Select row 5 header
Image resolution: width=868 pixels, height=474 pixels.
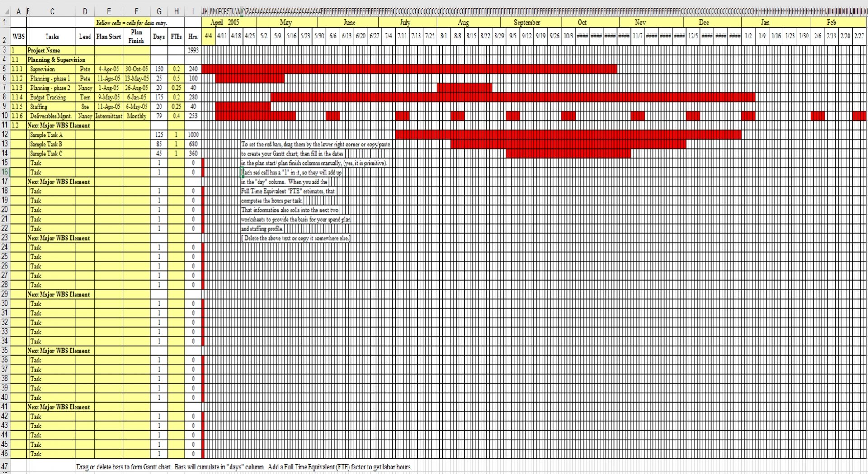(5, 69)
